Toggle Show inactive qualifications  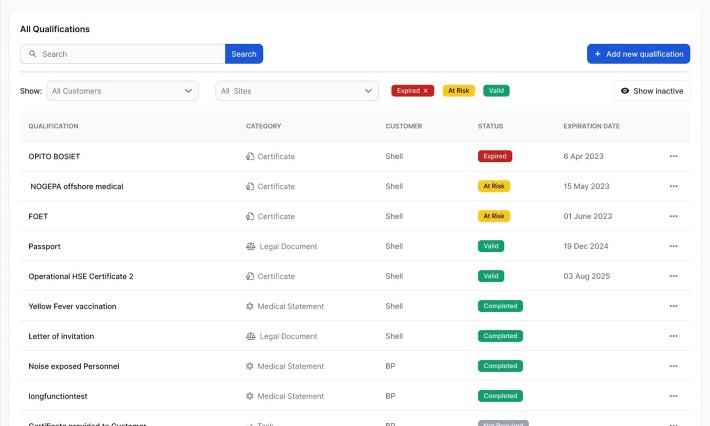[x=652, y=91]
